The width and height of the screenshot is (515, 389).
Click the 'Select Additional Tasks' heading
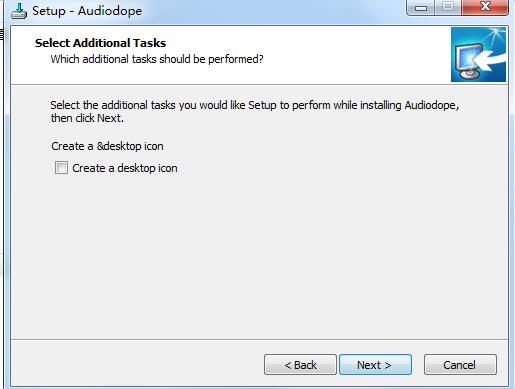[100, 43]
